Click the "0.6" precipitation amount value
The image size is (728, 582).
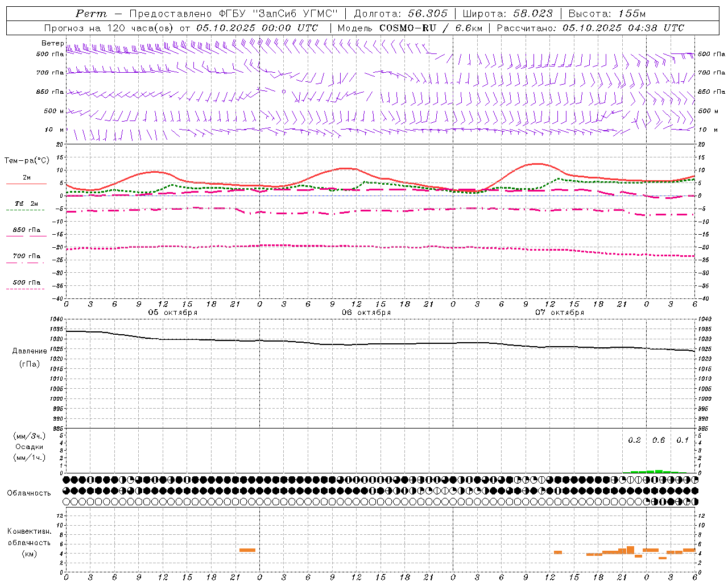click(x=659, y=440)
